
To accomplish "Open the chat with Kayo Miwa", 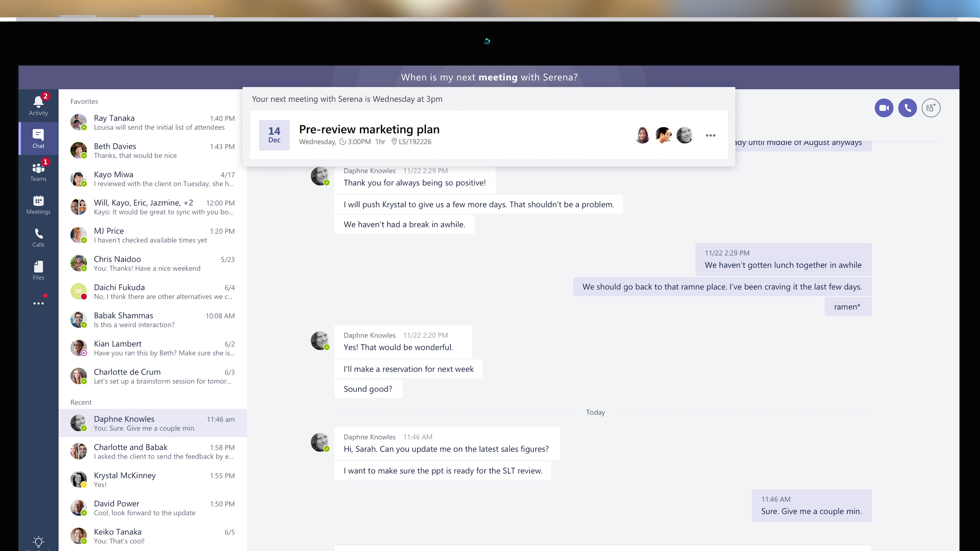I will (x=153, y=179).
